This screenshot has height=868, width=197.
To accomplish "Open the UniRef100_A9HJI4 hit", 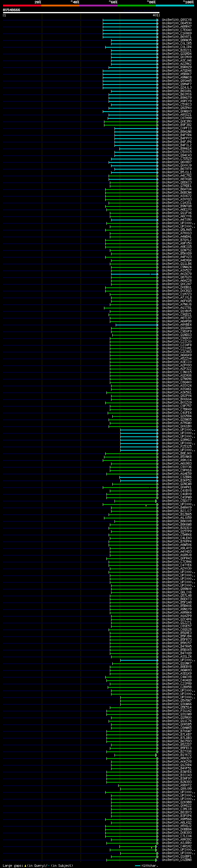I will pyautogui.click(x=177, y=460).
